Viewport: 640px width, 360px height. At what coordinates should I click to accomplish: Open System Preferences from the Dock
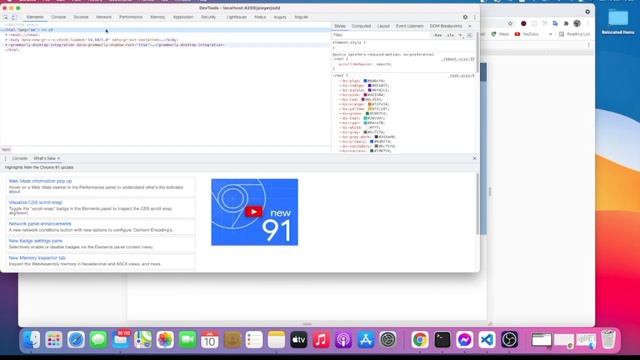click(x=388, y=340)
